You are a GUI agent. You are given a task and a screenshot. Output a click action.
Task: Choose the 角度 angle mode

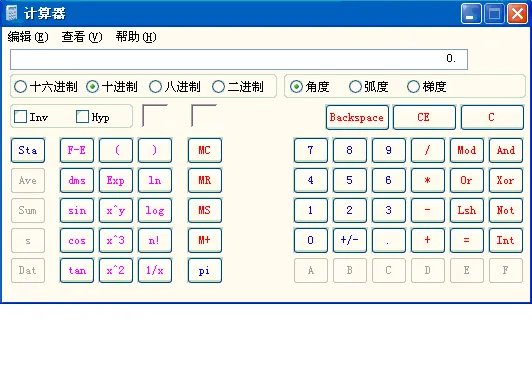point(309,87)
